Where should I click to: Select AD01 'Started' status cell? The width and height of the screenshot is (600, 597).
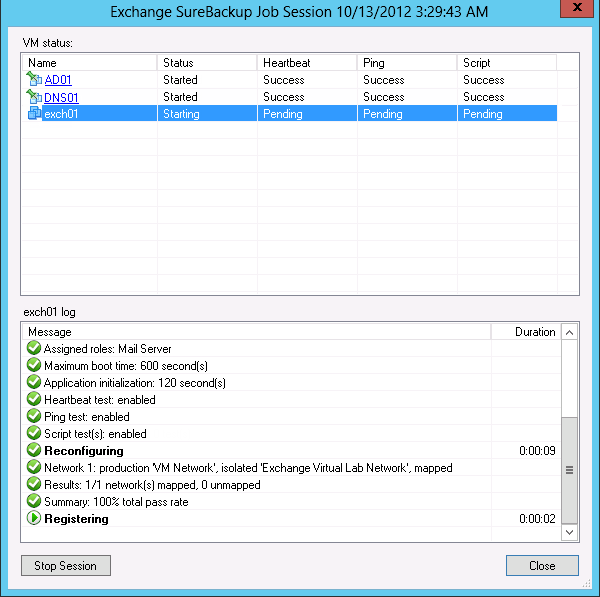click(x=207, y=80)
